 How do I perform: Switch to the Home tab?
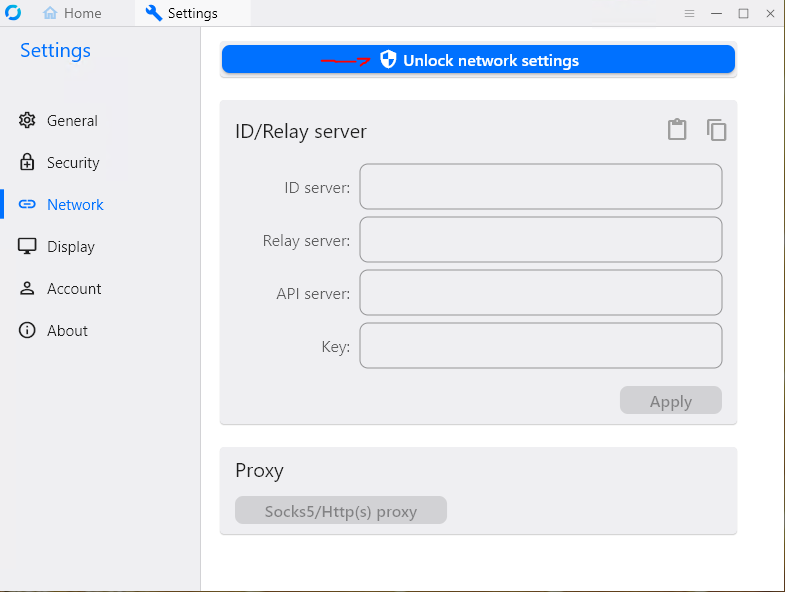coord(72,14)
